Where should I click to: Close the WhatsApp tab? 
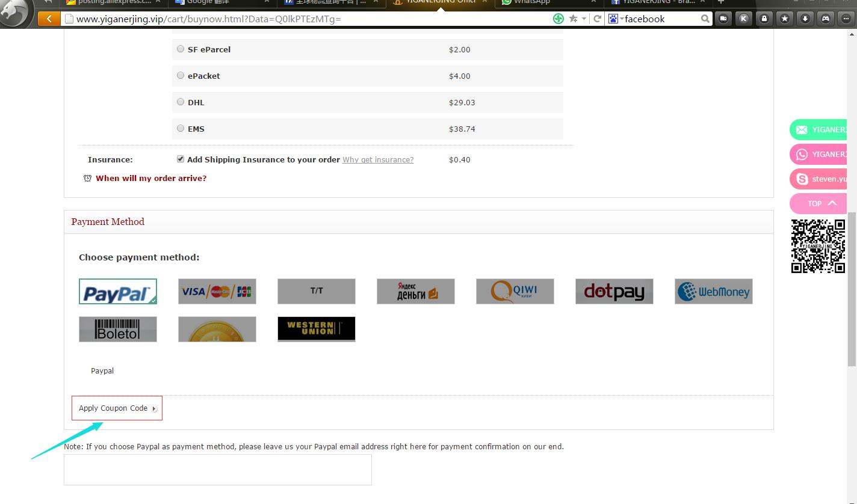coord(593,2)
